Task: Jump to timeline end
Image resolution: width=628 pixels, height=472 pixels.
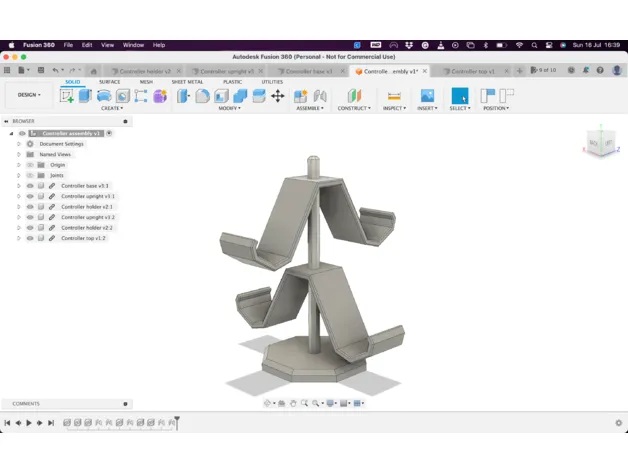Action: coord(51,423)
